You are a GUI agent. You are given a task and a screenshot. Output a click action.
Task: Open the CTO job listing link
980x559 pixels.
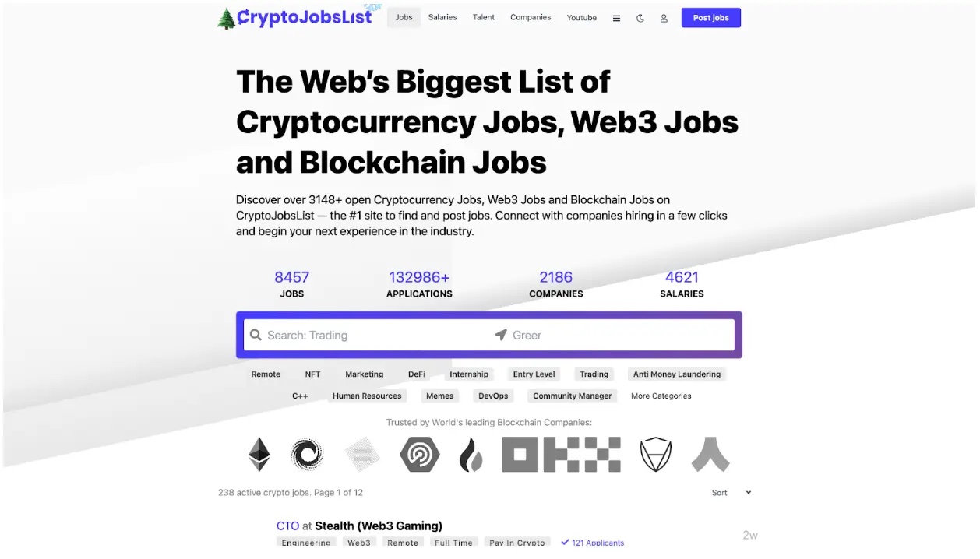click(287, 526)
